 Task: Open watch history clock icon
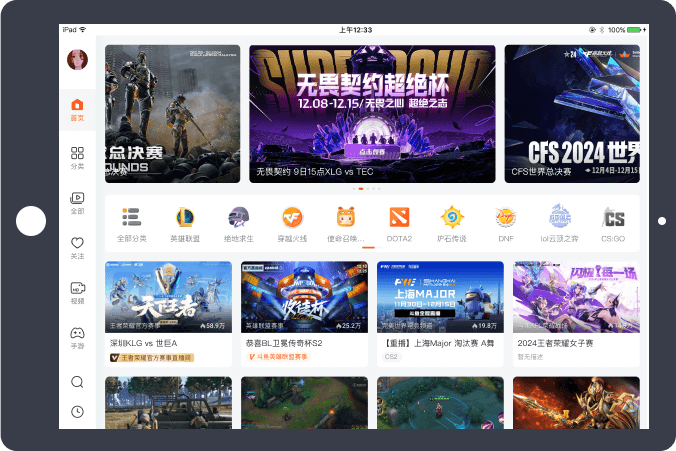pyautogui.click(x=77, y=412)
